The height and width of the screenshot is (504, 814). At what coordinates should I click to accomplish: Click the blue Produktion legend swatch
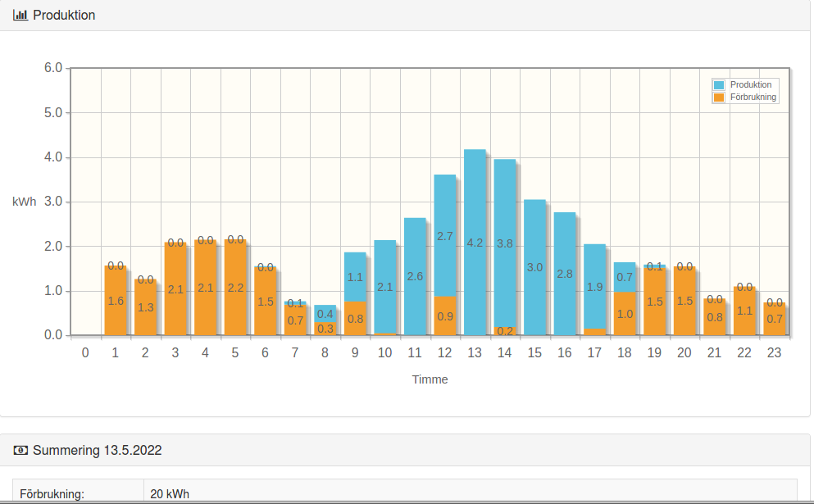719,85
